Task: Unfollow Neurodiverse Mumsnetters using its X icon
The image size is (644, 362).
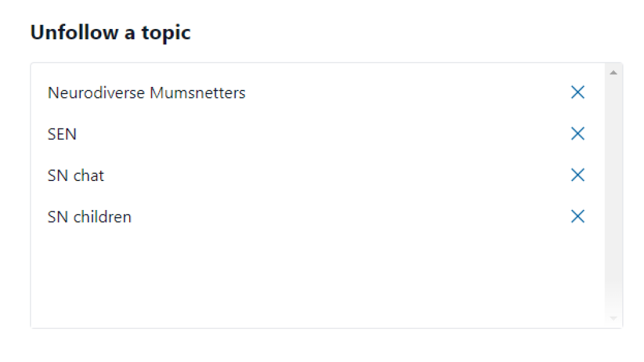Action: pyautogui.click(x=577, y=92)
